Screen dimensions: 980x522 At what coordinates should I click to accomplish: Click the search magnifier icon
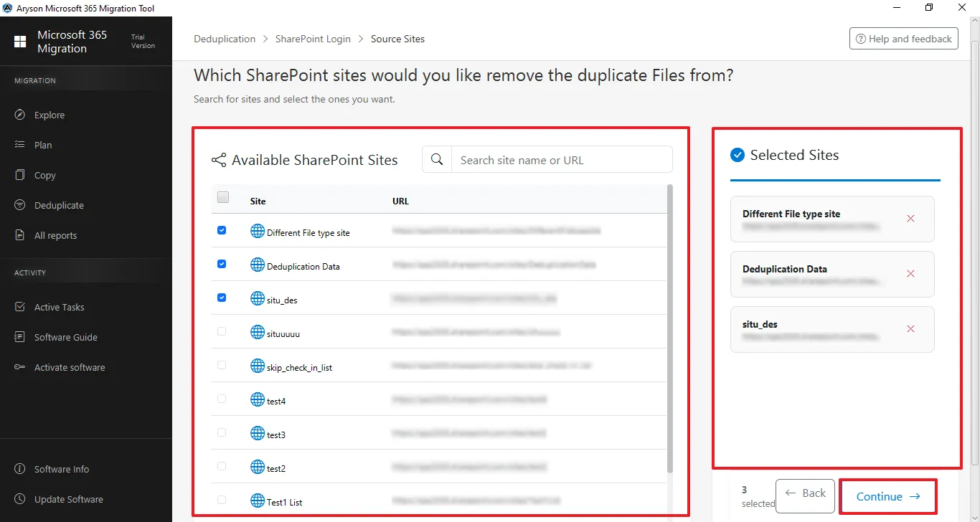[x=437, y=160]
